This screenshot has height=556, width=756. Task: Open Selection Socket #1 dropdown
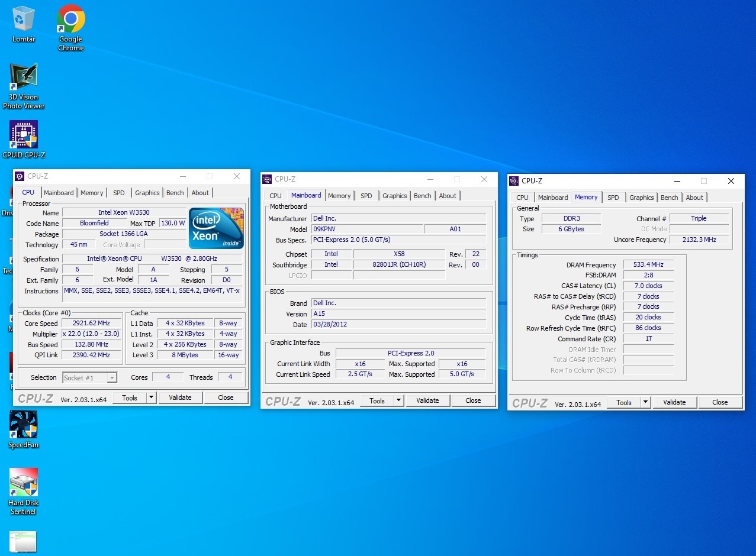89,377
